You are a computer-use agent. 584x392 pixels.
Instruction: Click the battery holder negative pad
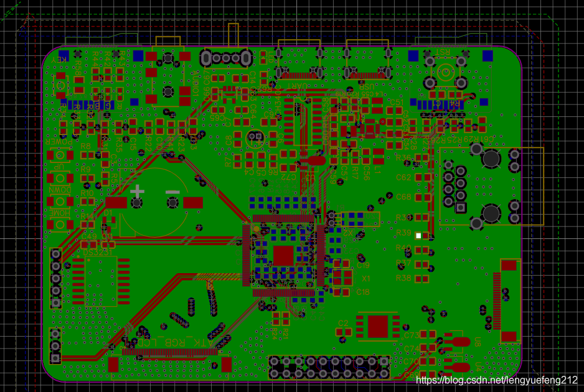193,203
